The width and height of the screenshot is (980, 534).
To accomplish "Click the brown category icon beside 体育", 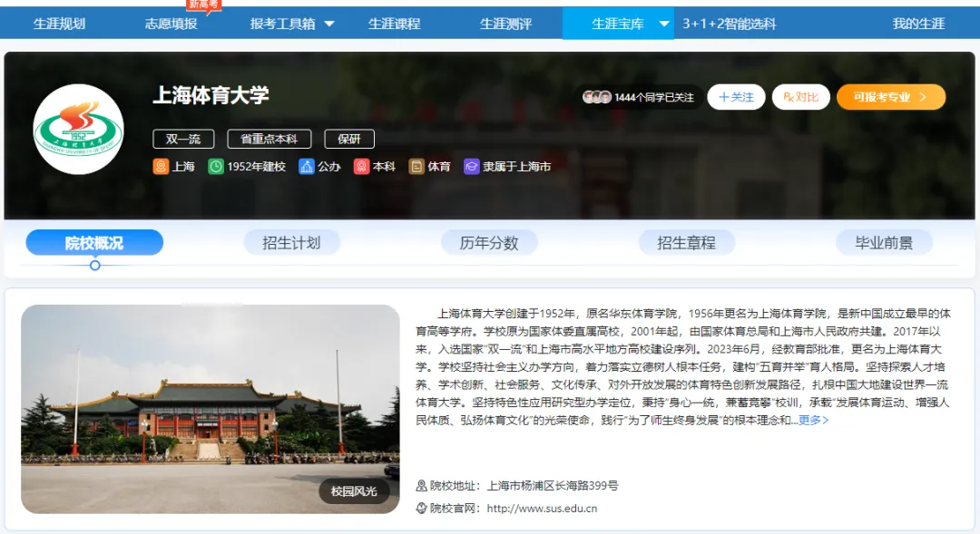I will click(x=416, y=167).
